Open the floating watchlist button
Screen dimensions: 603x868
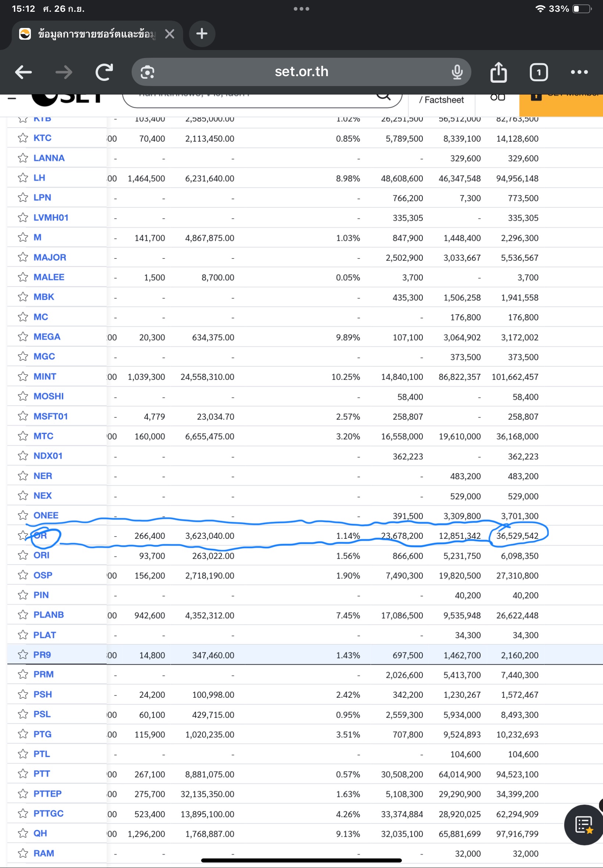coord(583,825)
